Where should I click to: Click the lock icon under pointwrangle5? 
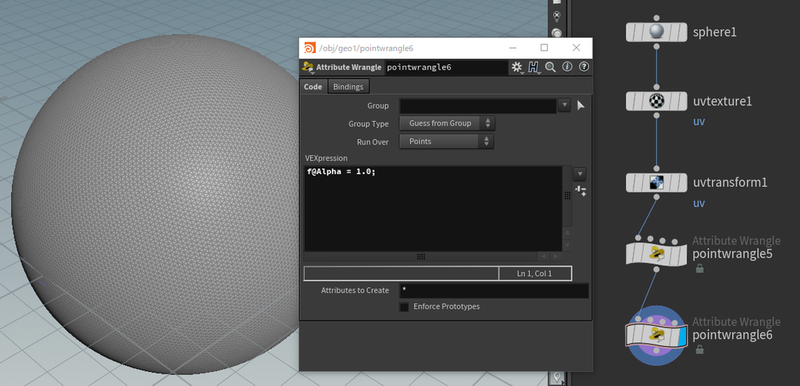[699, 268]
